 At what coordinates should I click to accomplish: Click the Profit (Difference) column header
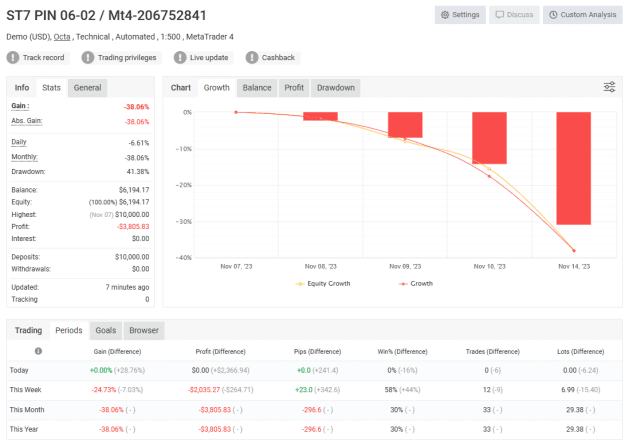point(220,352)
